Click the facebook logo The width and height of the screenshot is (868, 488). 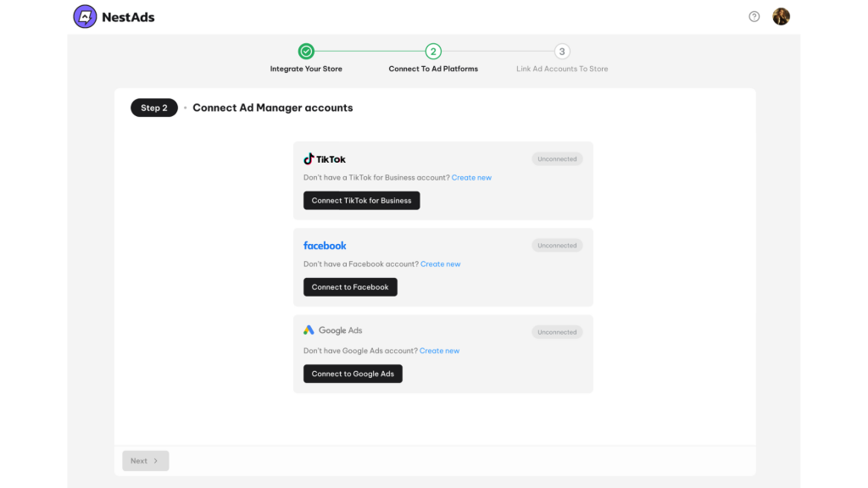click(325, 246)
